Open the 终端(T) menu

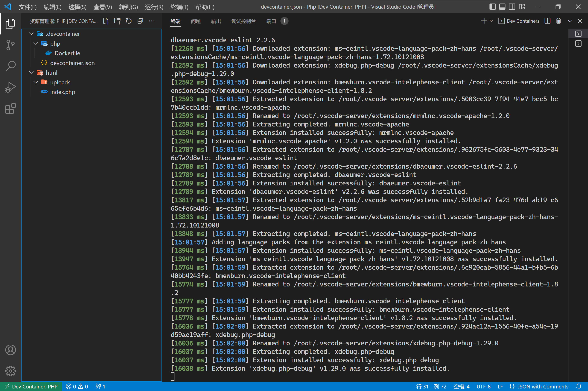pyautogui.click(x=179, y=7)
